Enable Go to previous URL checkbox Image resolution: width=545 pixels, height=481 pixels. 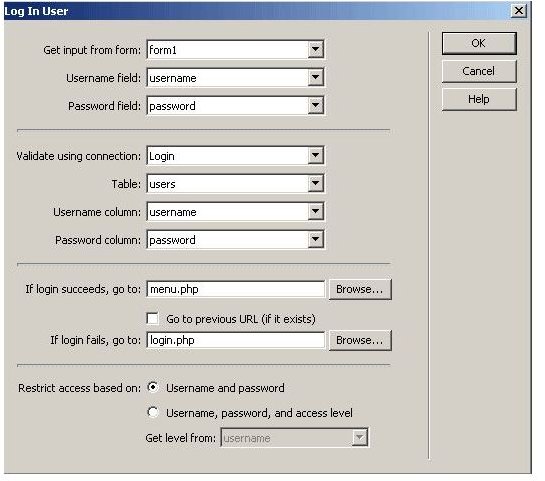(153, 319)
